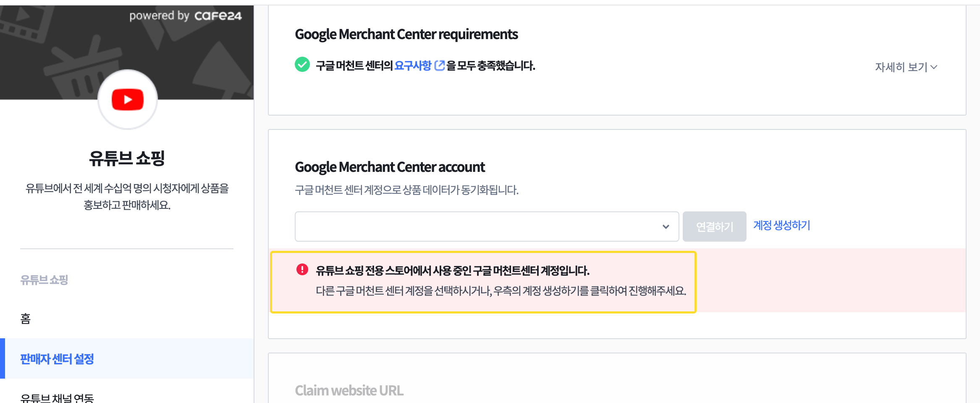Open external link icon beside 요구사항
The image size is (980, 403).
click(x=439, y=66)
